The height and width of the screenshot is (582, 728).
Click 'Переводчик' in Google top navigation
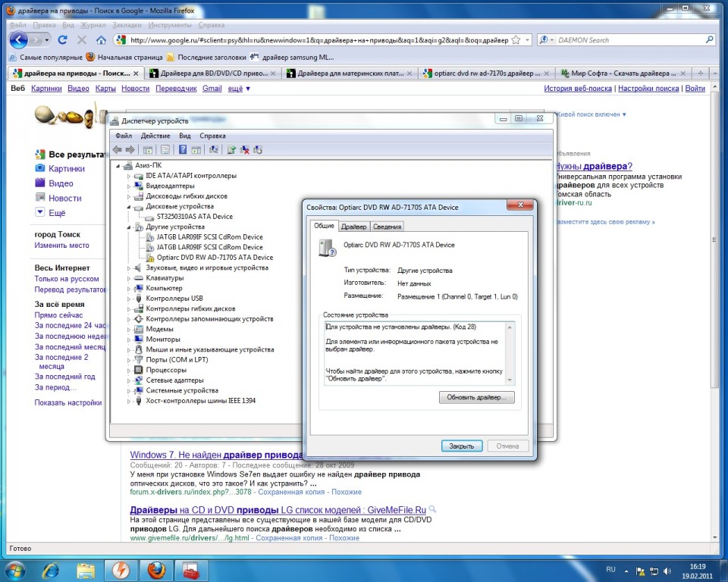(176, 88)
